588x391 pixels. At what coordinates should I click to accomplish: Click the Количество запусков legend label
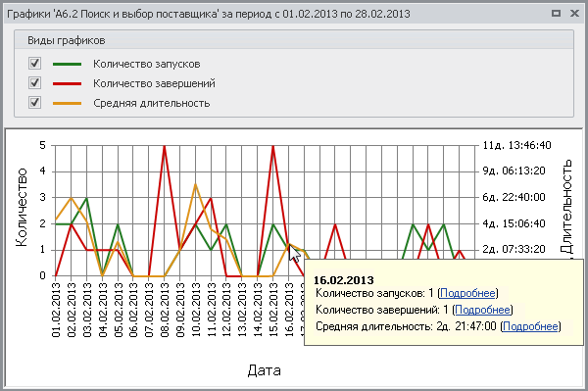[147, 64]
